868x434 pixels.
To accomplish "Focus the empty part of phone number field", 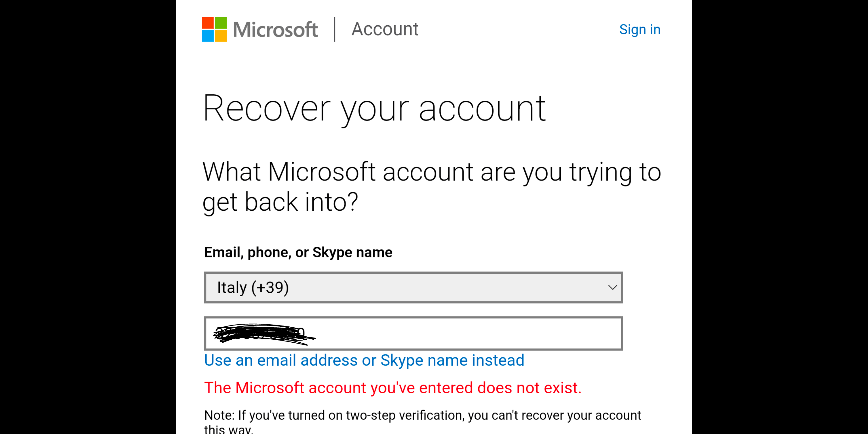I will click(x=468, y=334).
